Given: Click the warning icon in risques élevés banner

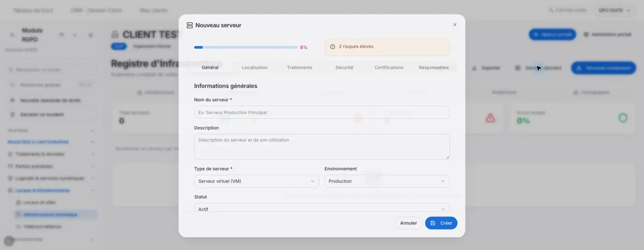Looking at the screenshot, I should [333, 46].
